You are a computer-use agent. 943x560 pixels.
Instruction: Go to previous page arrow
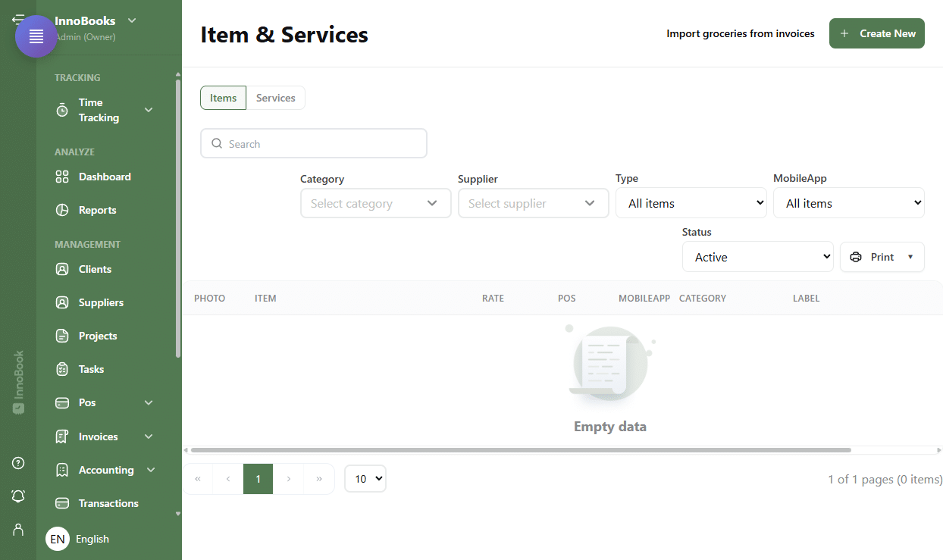[x=228, y=479]
